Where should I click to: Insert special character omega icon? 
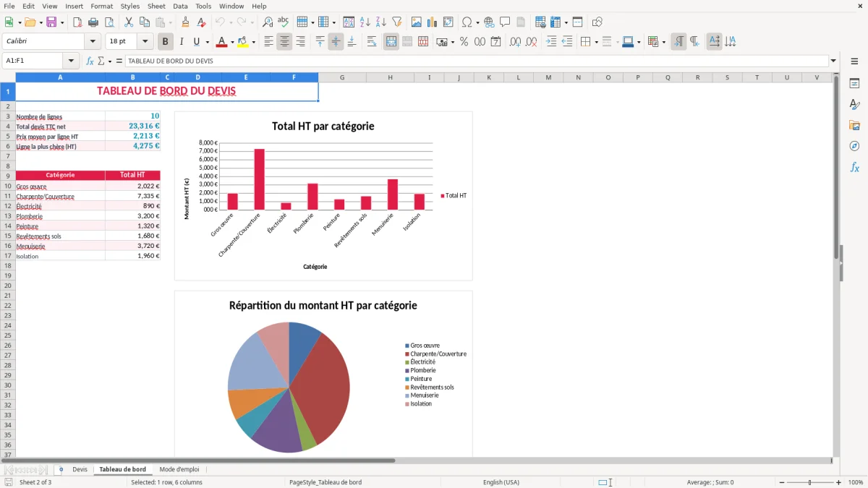click(x=467, y=22)
